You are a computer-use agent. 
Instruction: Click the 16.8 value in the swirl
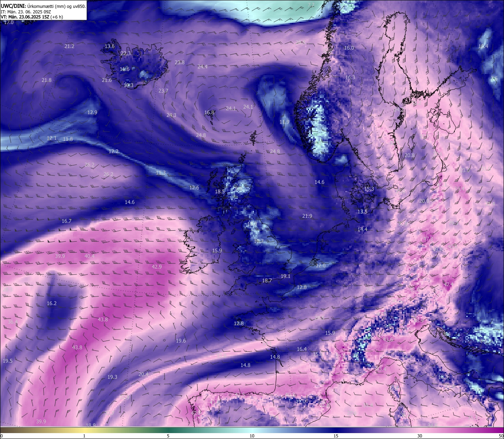[209, 112]
